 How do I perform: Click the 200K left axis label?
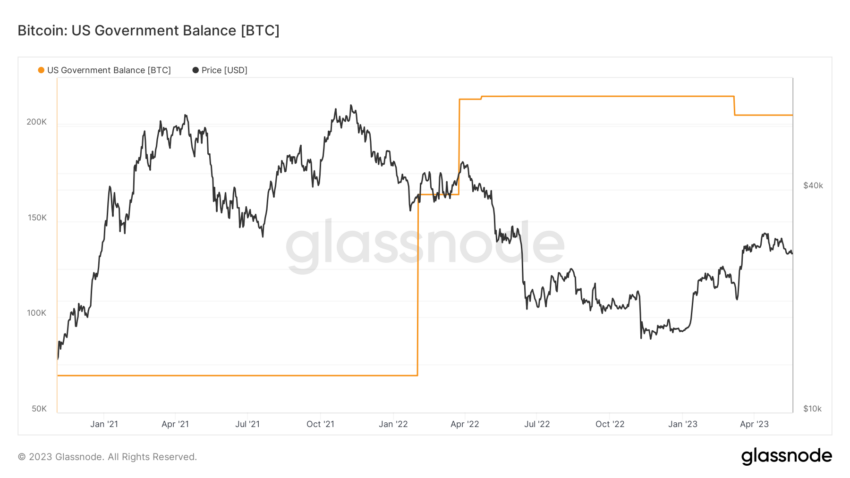[37, 122]
